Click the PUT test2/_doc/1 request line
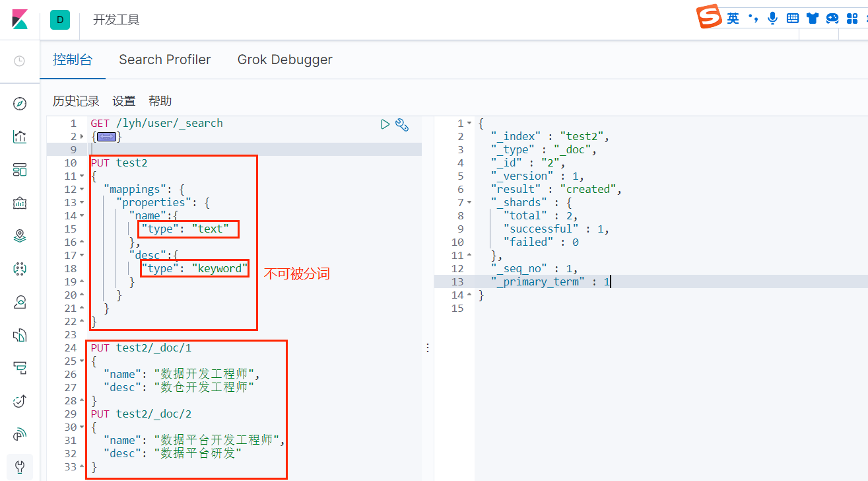The image size is (868, 481). tap(141, 348)
